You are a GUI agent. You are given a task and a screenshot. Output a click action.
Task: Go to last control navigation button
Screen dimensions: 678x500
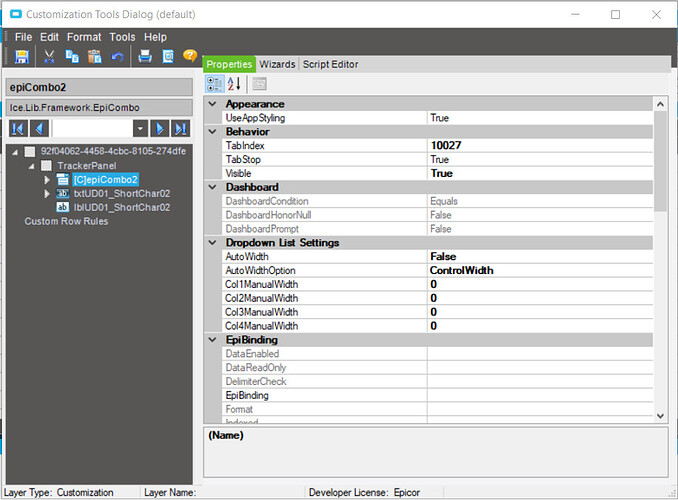180,128
